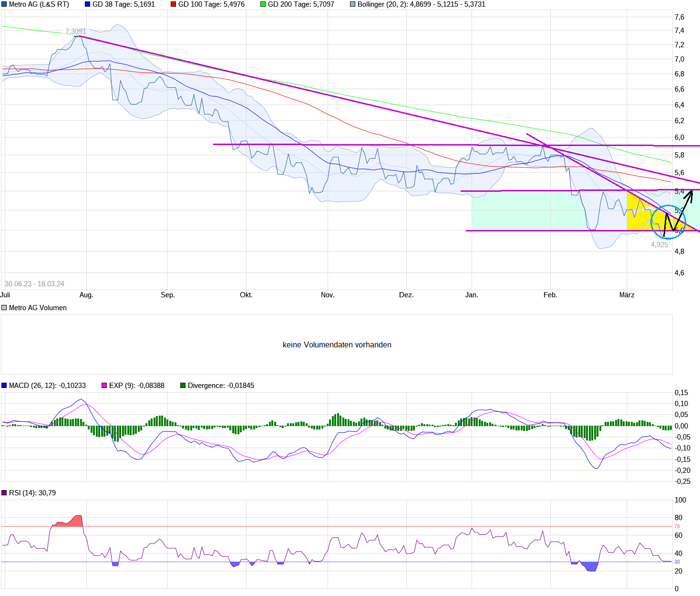This screenshot has height=596, width=700.
Task: Click the red 70 RSI threshold label
Action: click(x=677, y=527)
